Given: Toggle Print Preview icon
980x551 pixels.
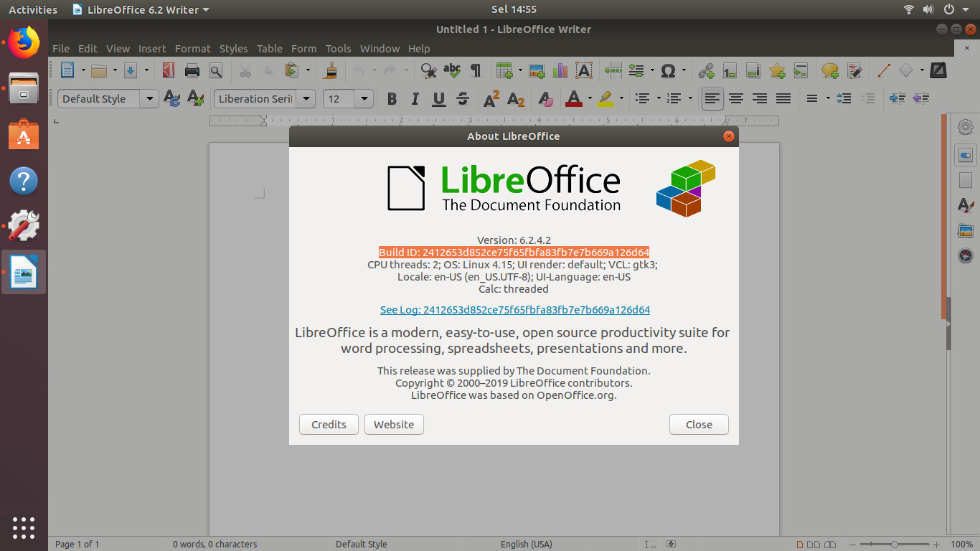Looking at the screenshot, I should [x=215, y=70].
